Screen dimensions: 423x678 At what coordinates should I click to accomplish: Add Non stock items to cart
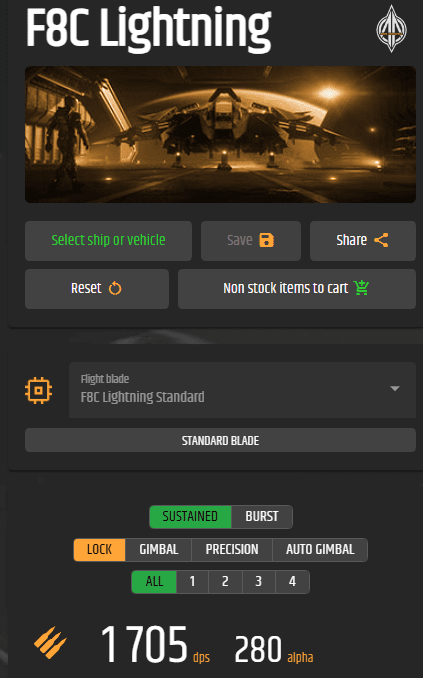297,289
